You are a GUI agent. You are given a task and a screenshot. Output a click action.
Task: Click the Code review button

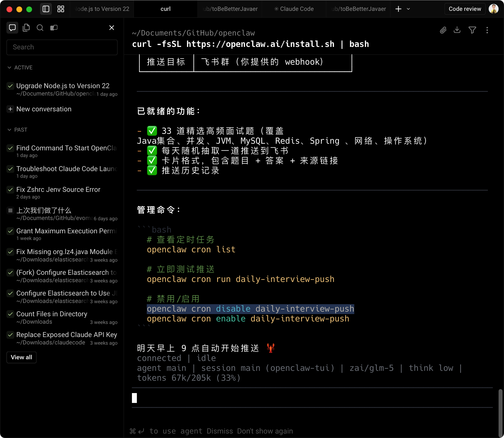click(x=465, y=9)
